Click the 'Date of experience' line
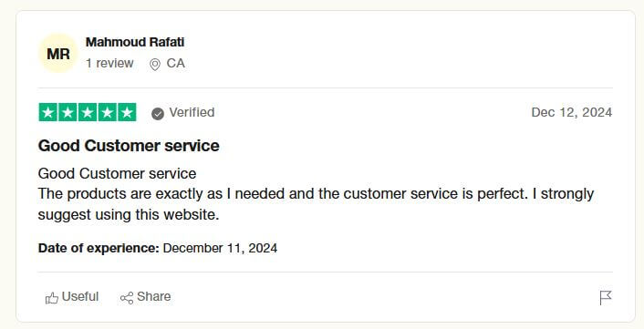Screen dimensions: 644x329 [158, 248]
